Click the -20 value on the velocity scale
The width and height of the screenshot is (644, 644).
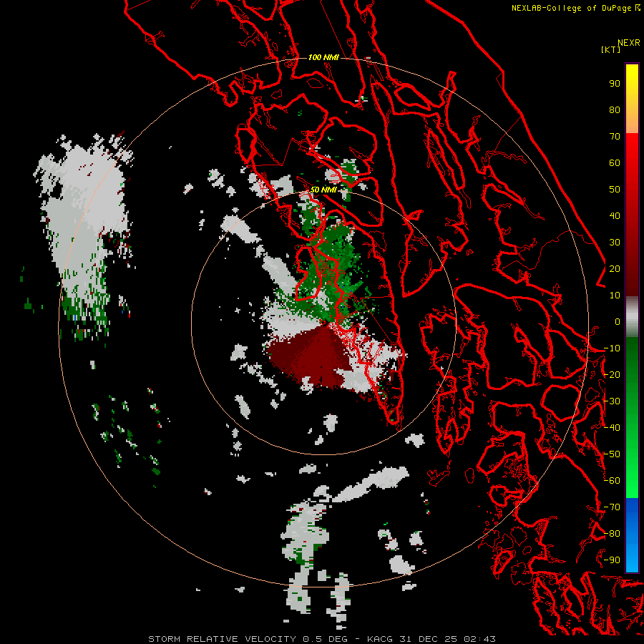tap(612, 374)
